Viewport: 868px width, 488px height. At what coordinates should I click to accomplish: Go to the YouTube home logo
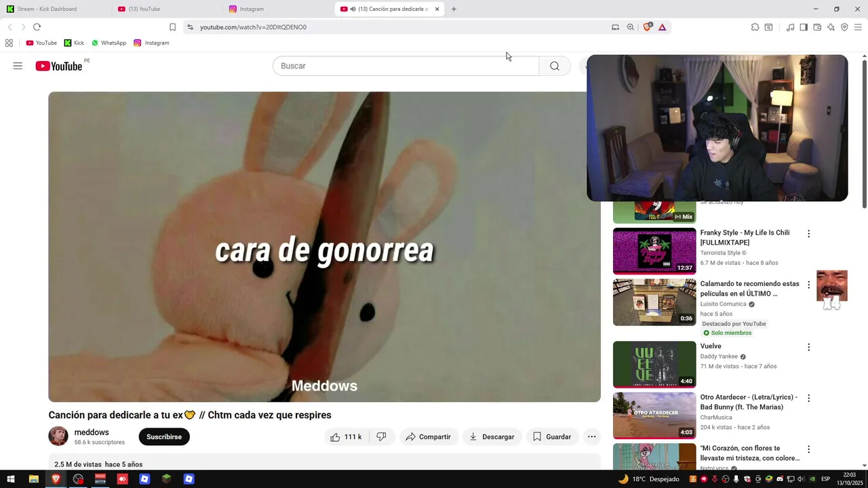click(59, 66)
